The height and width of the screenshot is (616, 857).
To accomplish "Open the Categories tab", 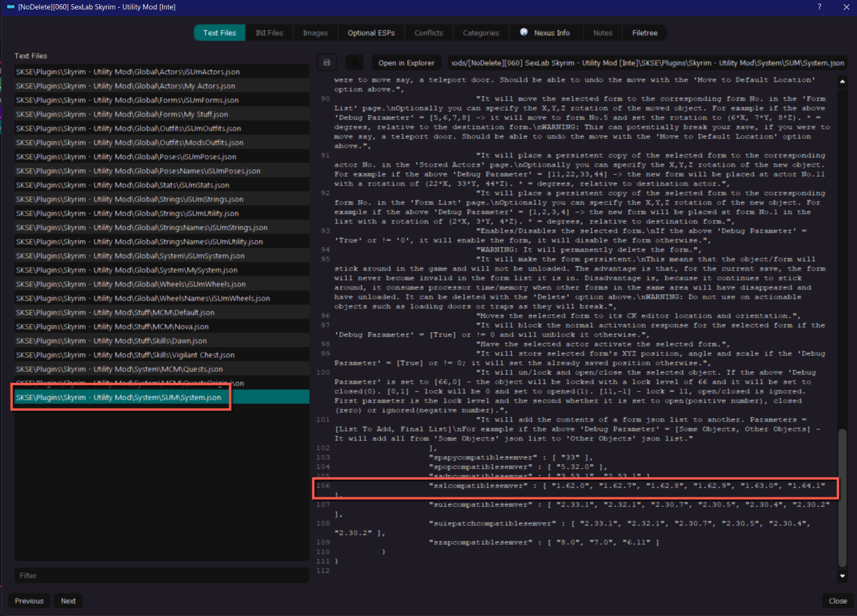I will 481,33.
